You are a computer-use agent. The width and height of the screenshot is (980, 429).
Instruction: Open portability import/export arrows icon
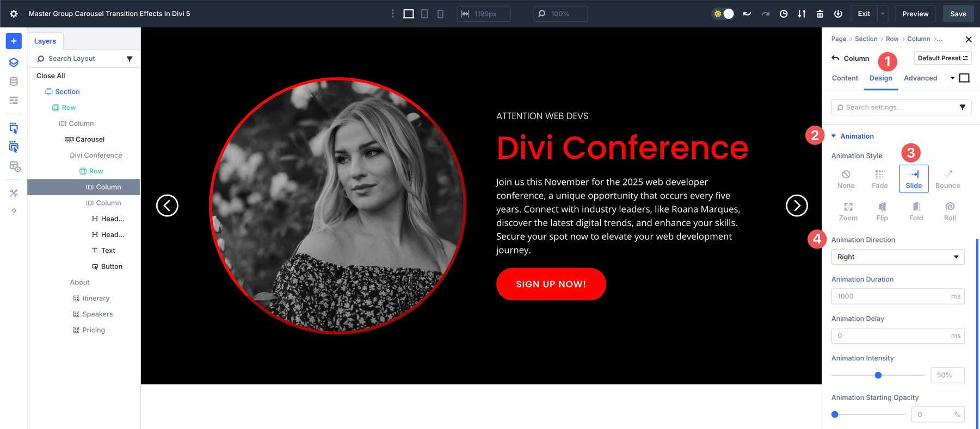click(802, 14)
